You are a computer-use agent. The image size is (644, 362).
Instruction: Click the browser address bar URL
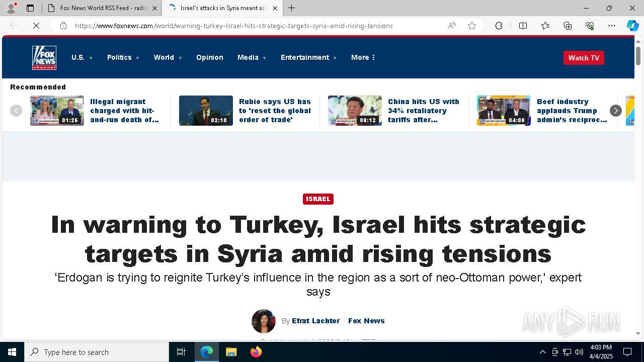click(x=234, y=26)
